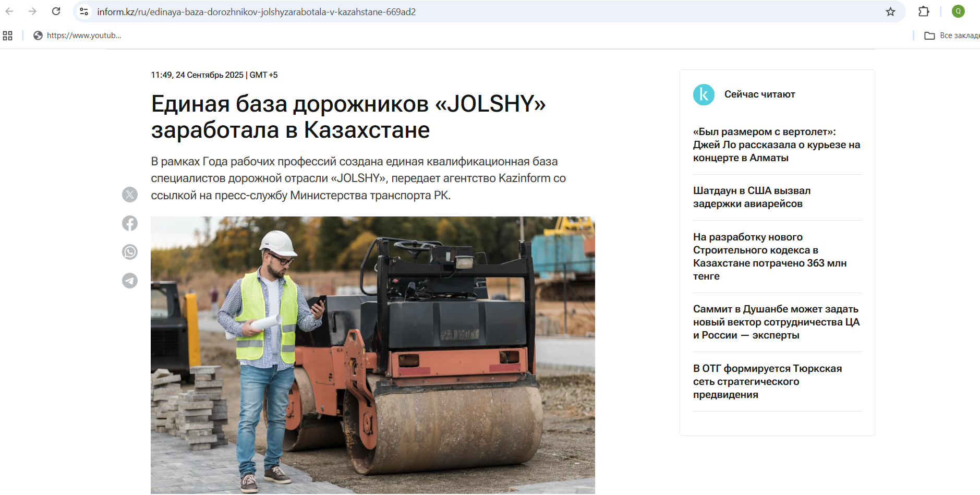Read Саммит в Душанбе article

point(776,322)
